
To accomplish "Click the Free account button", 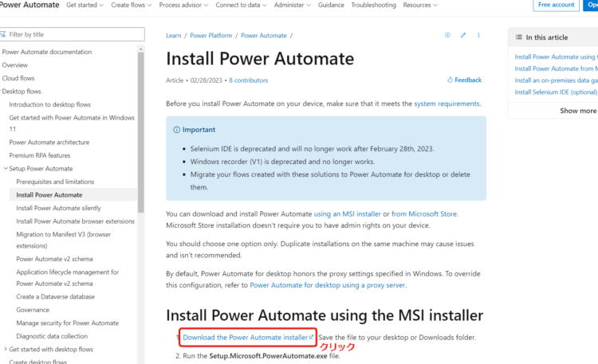I will pyautogui.click(x=556, y=5).
